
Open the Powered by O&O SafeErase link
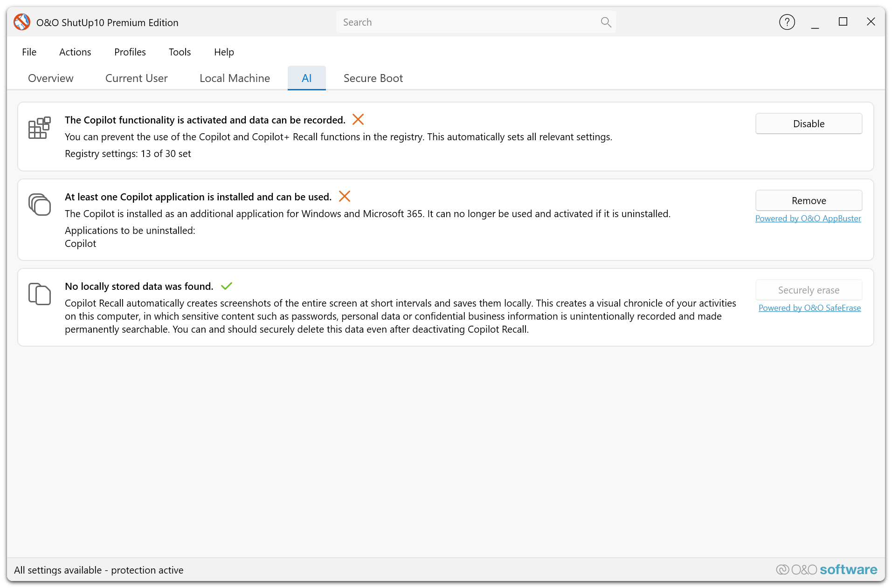(x=809, y=308)
